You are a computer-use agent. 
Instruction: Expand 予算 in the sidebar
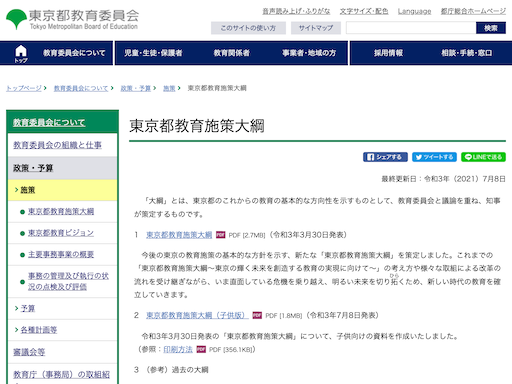[28, 308]
